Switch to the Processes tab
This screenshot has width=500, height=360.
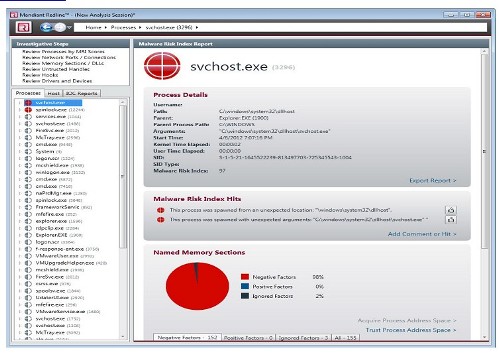[28, 93]
